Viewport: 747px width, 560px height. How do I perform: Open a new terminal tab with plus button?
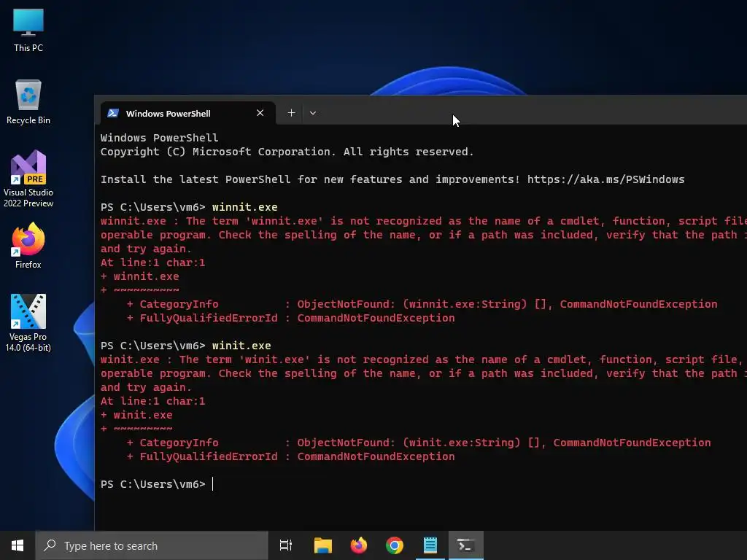291,113
